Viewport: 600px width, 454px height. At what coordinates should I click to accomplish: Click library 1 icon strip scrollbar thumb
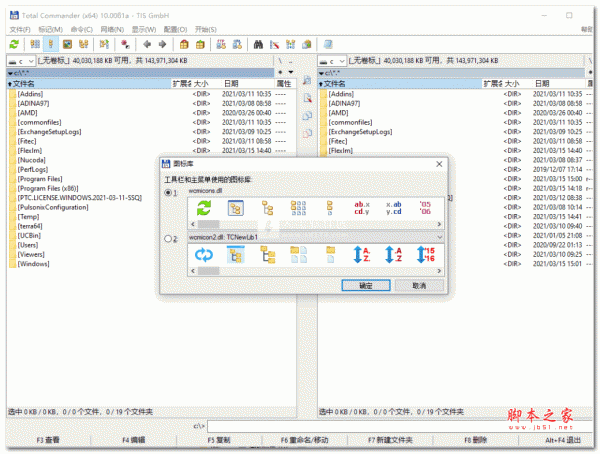pyautogui.click(x=209, y=224)
